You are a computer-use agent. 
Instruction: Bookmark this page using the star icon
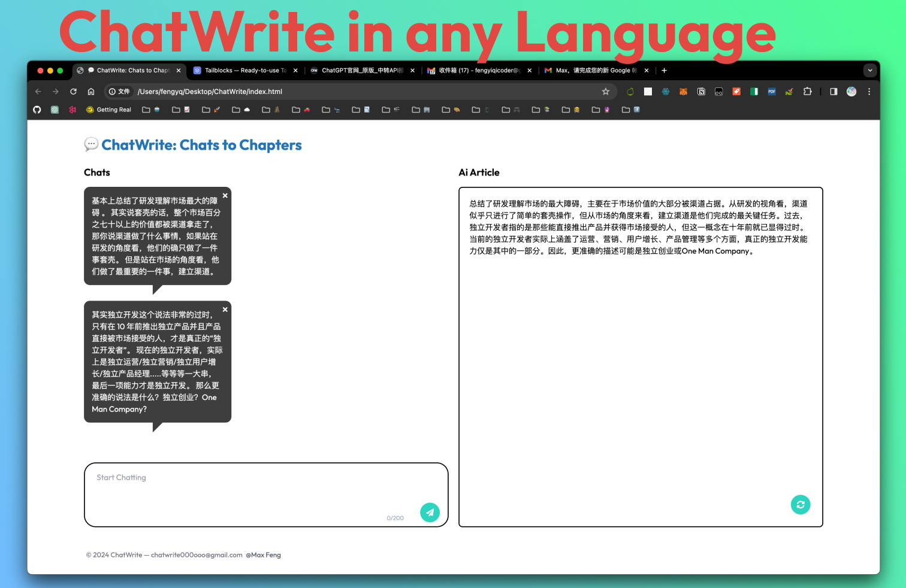pyautogui.click(x=606, y=92)
